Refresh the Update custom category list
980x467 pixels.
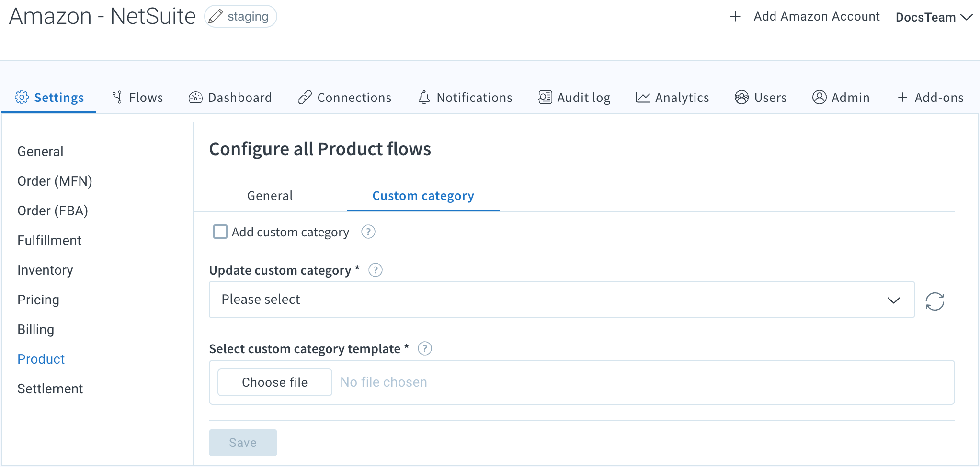[x=935, y=301]
